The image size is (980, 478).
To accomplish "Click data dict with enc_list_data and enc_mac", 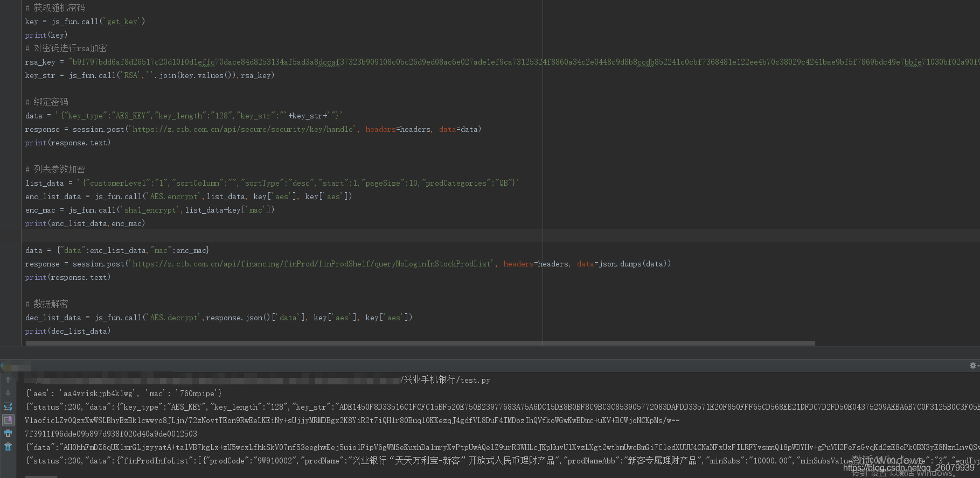I will pyautogui.click(x=133, y=250).
